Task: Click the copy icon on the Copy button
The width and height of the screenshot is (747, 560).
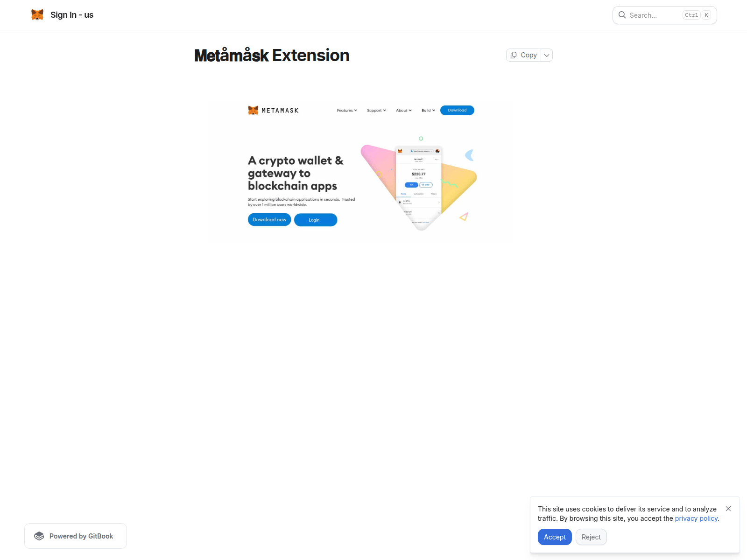Action: pos(514,55)
